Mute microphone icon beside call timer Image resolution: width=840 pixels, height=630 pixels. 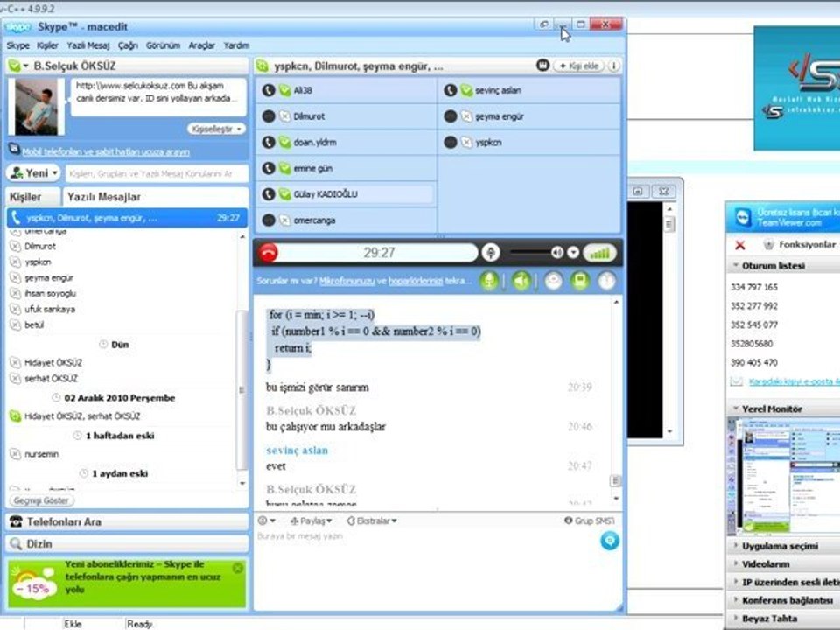[x=490, y=252]
